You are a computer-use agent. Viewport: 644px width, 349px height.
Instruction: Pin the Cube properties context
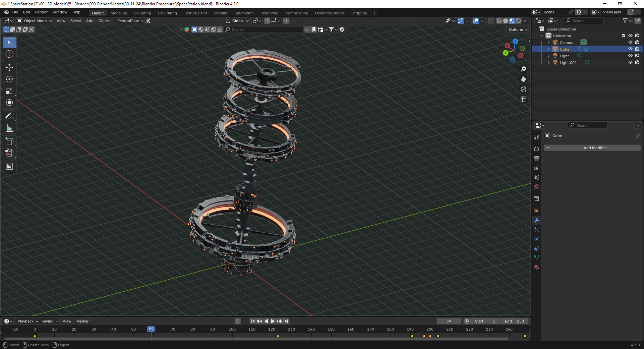(638, 136)
